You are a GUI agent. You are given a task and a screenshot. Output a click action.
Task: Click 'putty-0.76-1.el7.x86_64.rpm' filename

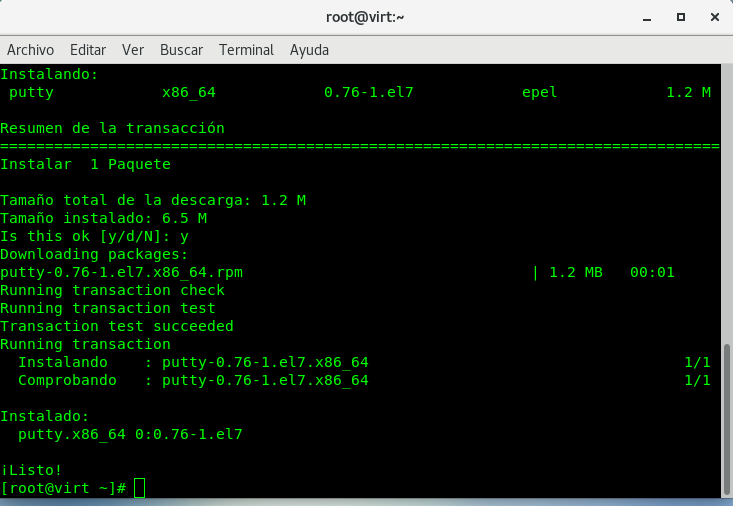122,272
